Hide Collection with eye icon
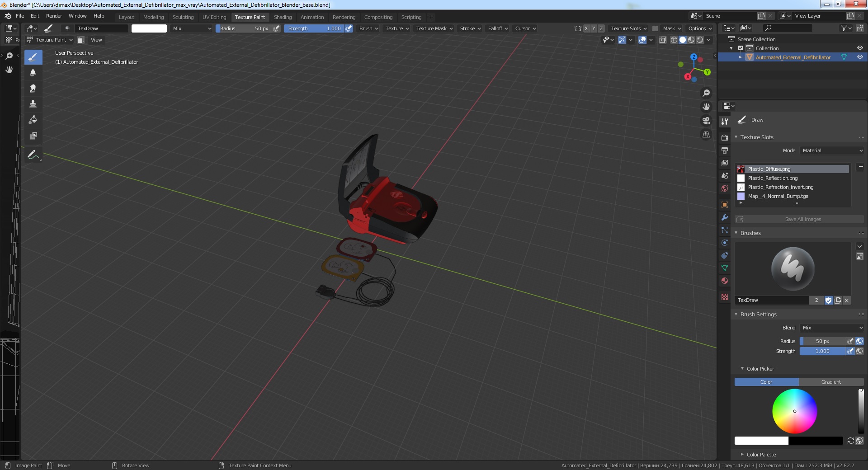Viewport: 868px width, 470px height. (x=860, y=48)
